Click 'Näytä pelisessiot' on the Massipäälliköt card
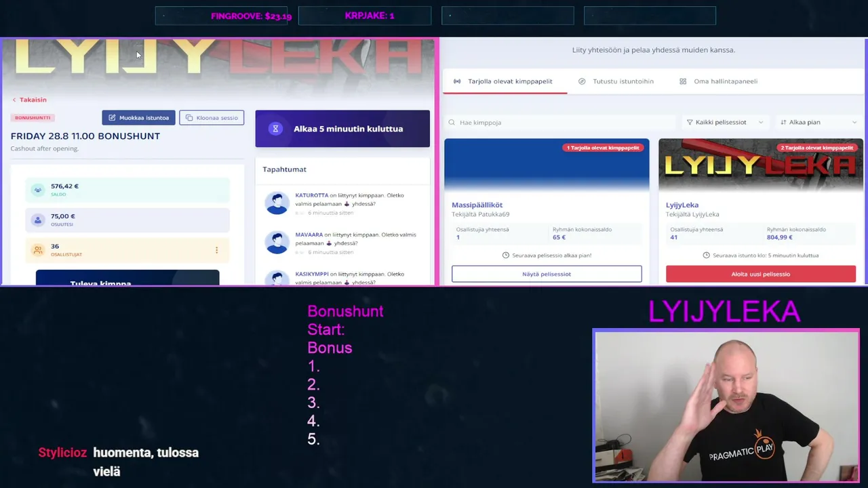This screenshot has width=868, height=488. click(547, 274)
